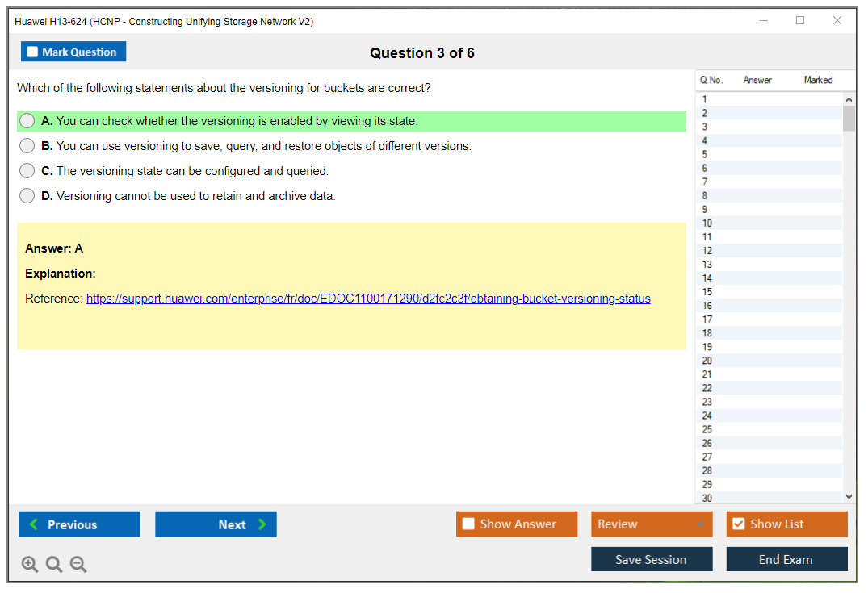Select option D radio button
This screenshot has height=593, width=868.
[27, 196]
